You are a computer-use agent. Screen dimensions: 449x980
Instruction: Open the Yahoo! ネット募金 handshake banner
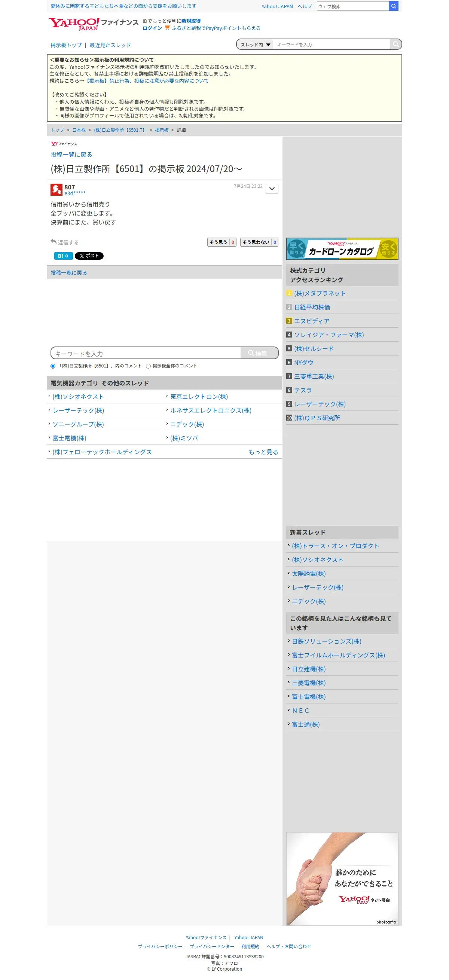coord(342,879)
